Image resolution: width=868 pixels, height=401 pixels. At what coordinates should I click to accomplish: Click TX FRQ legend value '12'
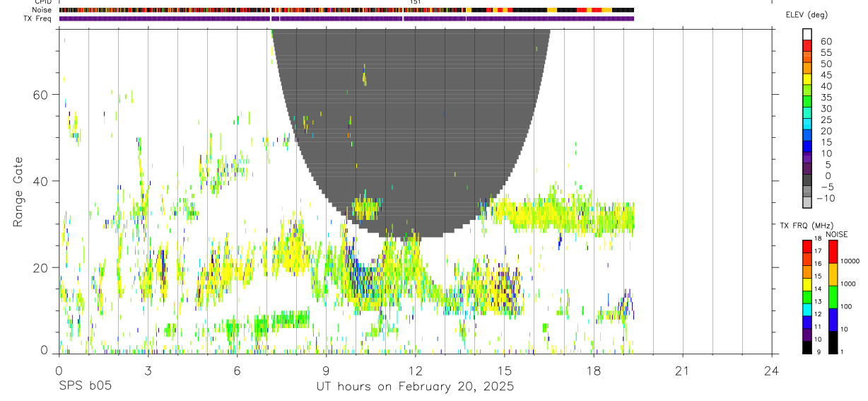[x=817, y=314]
